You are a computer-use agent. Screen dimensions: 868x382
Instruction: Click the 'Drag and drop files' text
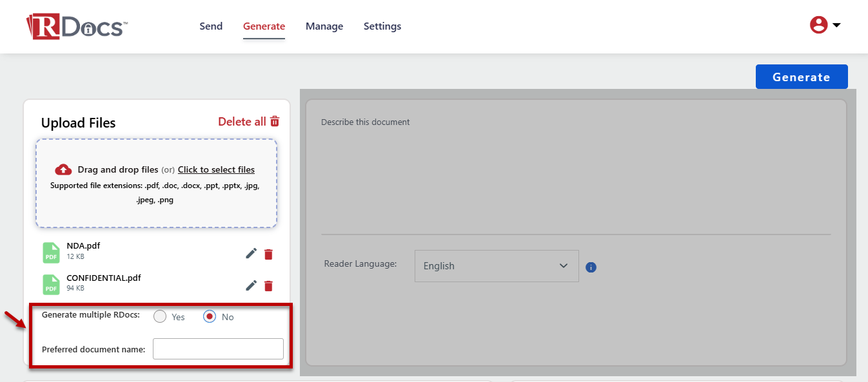pos(118,169)
